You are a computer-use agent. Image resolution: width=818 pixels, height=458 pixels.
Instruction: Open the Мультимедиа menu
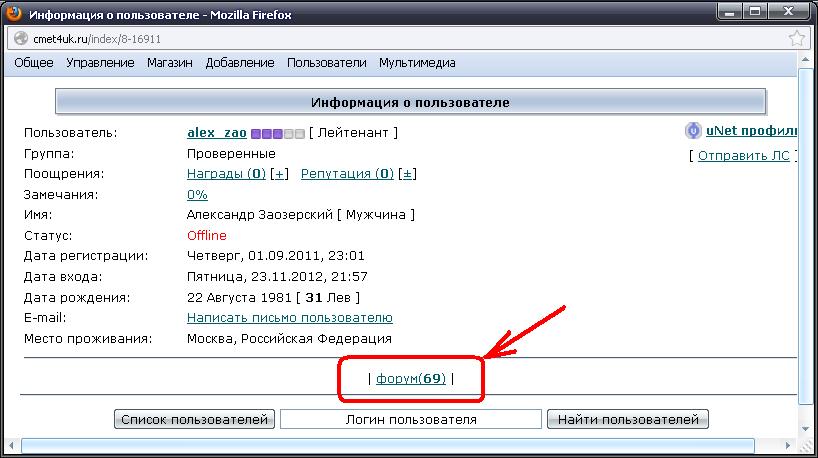(x=417, y=63)
